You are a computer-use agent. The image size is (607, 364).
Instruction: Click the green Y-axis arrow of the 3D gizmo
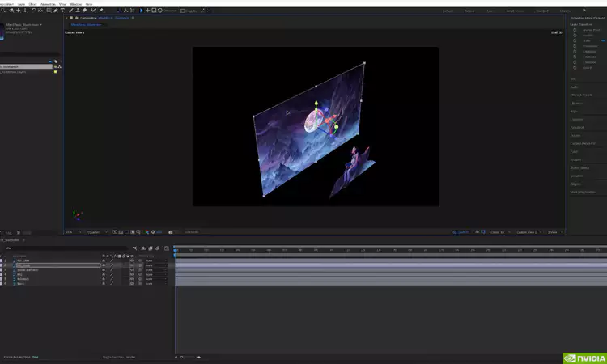(x=316, y=103)
